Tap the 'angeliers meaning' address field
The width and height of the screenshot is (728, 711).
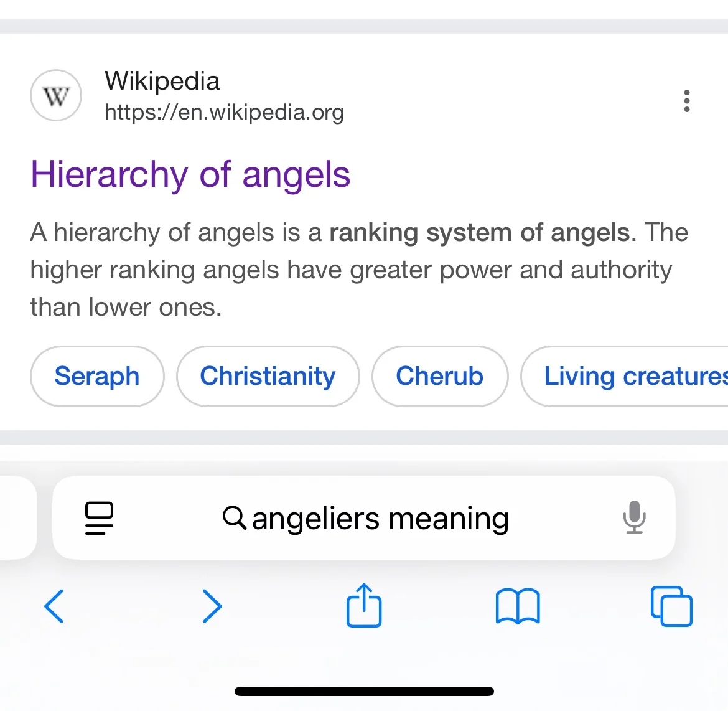tap(380, 518)
